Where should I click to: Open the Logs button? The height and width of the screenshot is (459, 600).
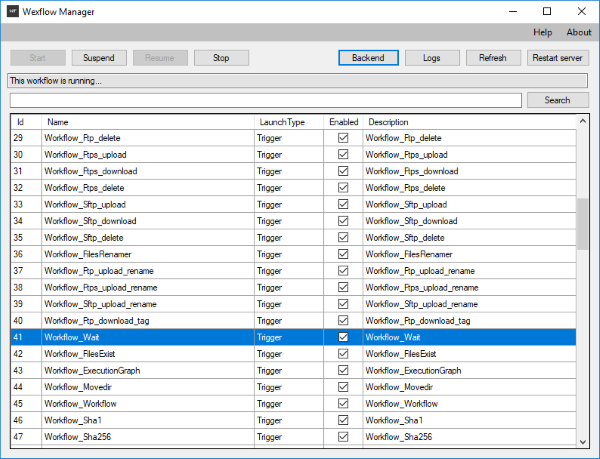432,58
